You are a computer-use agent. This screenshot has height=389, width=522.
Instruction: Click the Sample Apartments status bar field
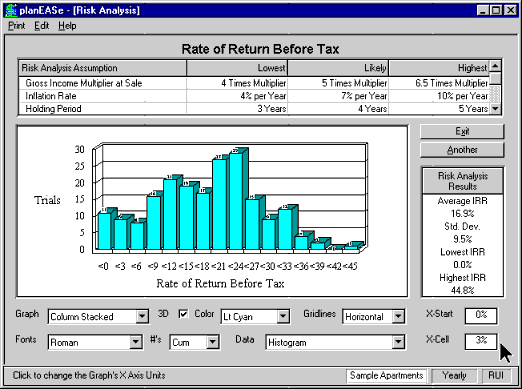pyautogui.click(x=386, y=376)
